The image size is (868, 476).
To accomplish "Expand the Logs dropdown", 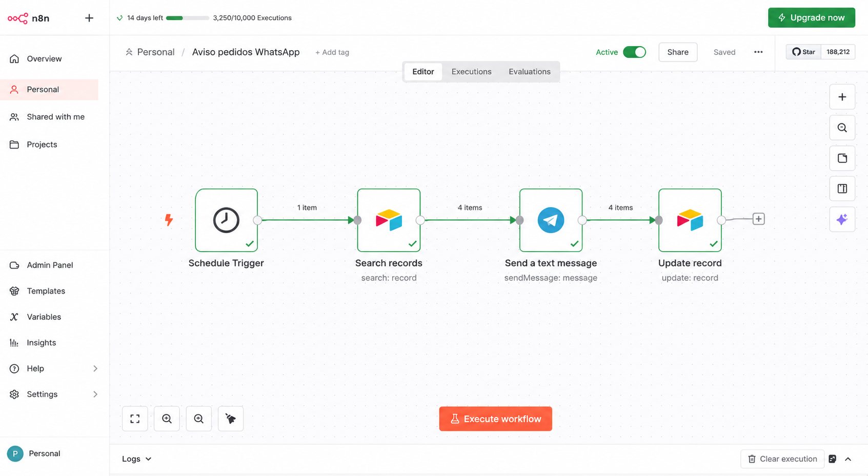I will pos(136,459).
